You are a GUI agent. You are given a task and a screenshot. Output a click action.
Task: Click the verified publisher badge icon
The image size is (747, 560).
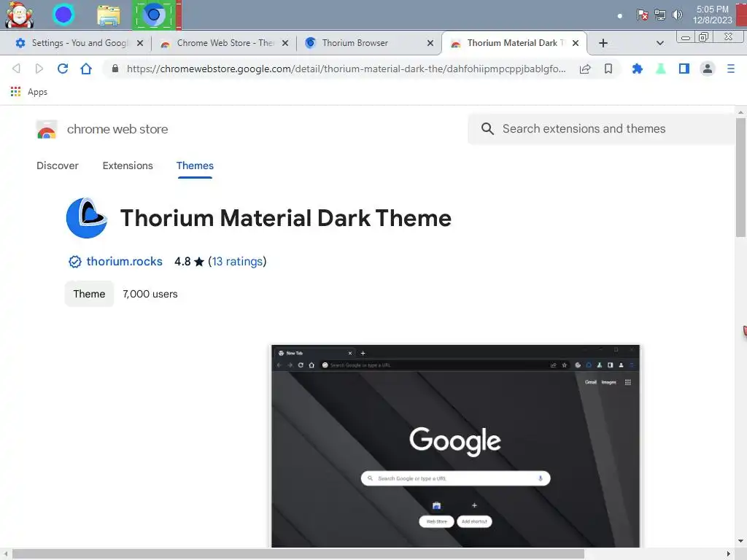point(75,262)
